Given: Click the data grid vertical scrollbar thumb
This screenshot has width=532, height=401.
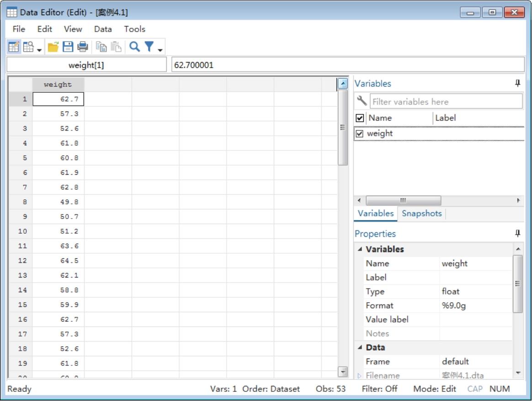Looking at the screenshot, I should coord(342,128).
